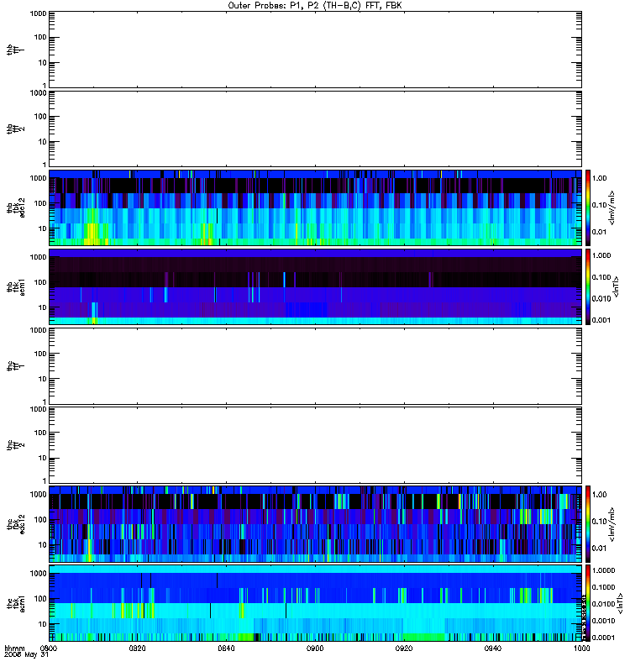Screen dimensions: 630x672
Task: Click the thb scm1 nT color bar
Action: click(x=588, y=286)
